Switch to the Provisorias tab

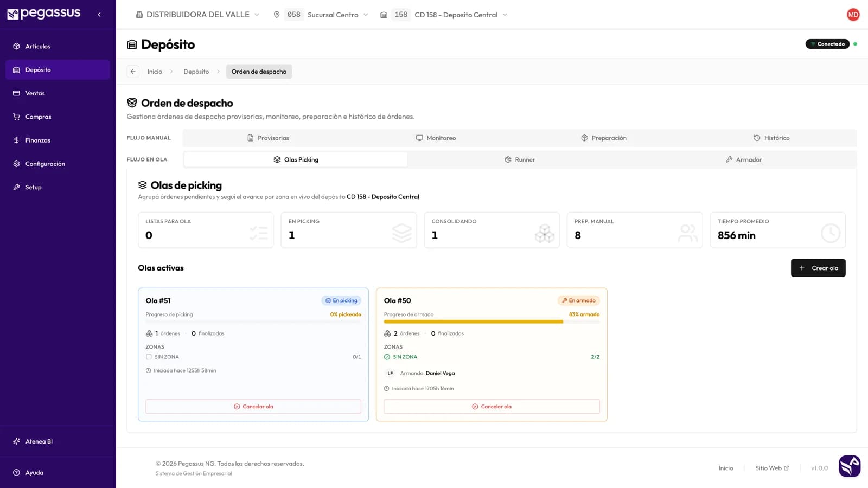point(268,138)
